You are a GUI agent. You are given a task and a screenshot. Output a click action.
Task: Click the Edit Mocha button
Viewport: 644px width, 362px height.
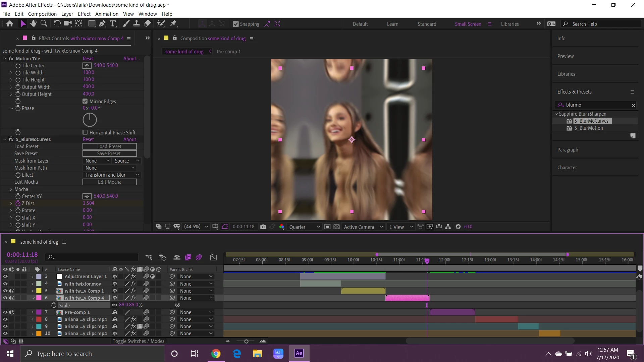tap(109, 182)
